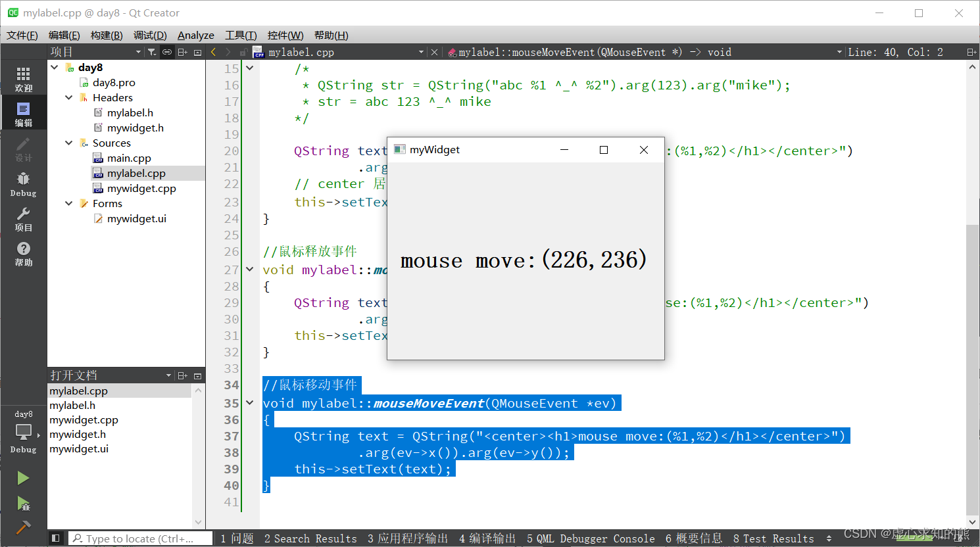Open 设计 (Design) mode in sidebar
This screenshot has width=980, height=547.
click(23, 146)
